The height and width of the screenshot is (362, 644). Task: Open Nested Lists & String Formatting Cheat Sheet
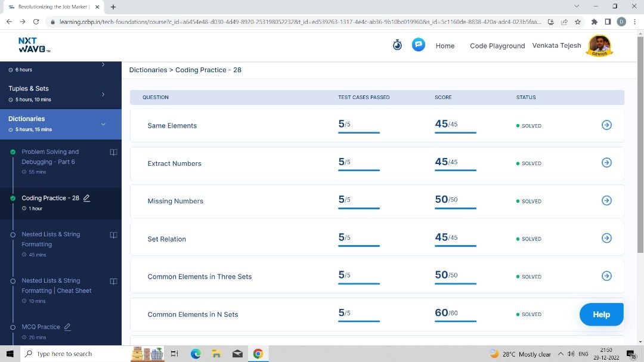[57, 286]
